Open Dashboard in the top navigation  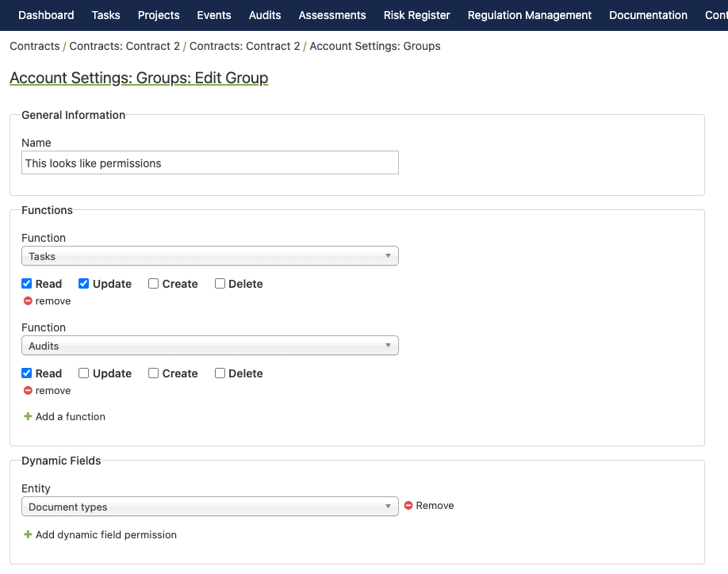46,15
